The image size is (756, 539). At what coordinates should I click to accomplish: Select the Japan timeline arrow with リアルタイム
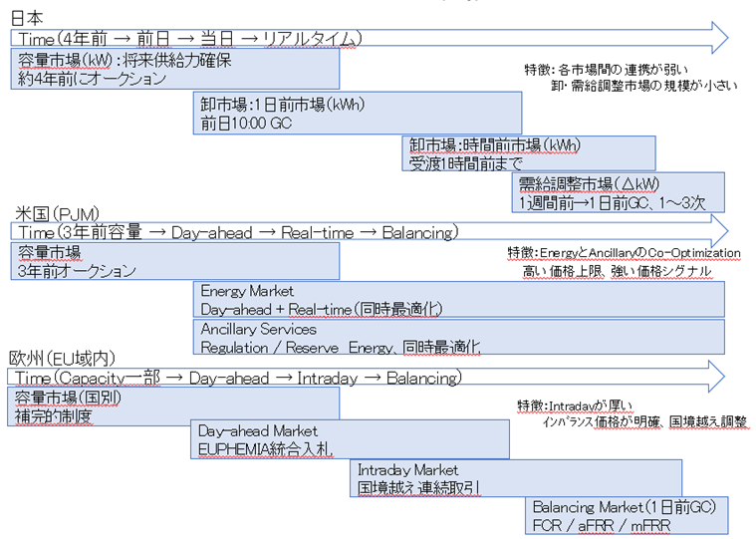pos(369,38)
